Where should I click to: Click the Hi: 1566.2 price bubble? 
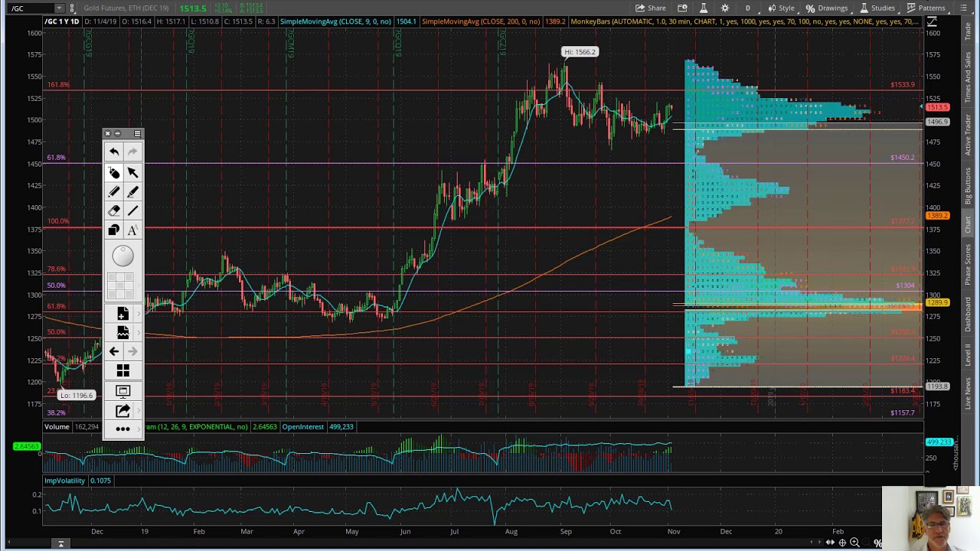click(580, 52)
